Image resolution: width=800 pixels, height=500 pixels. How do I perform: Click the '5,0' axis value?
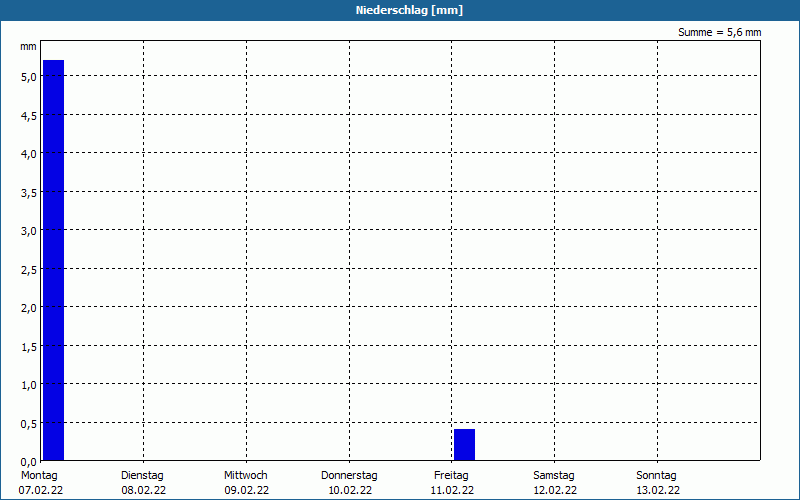pyautogui.click(x=29, y=77)
